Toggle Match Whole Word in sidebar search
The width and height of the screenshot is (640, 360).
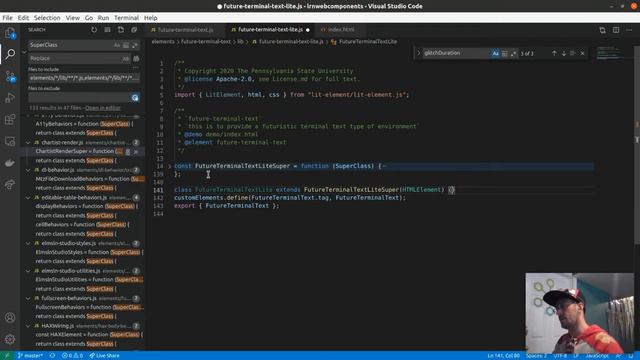(x=126, y=45)
